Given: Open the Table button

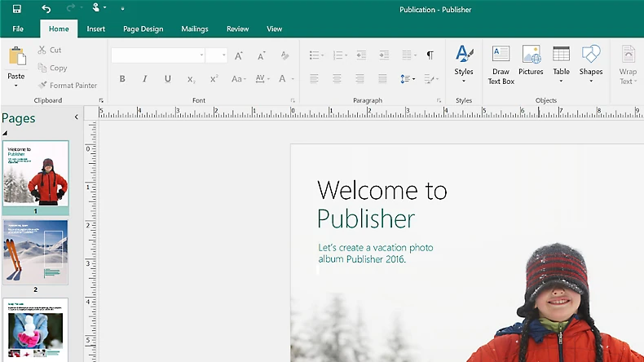Looking at the screenshot, I should [x=561, y=64].
